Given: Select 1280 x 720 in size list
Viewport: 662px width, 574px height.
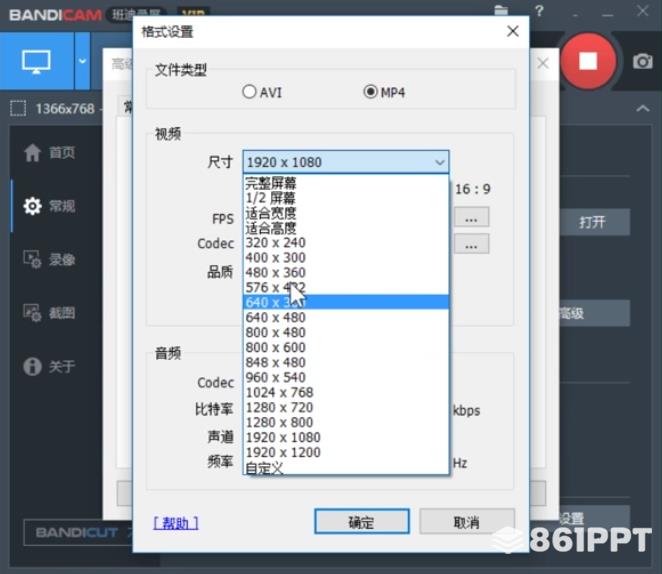Looking at the screenshot, I should [x=346, y=407].
